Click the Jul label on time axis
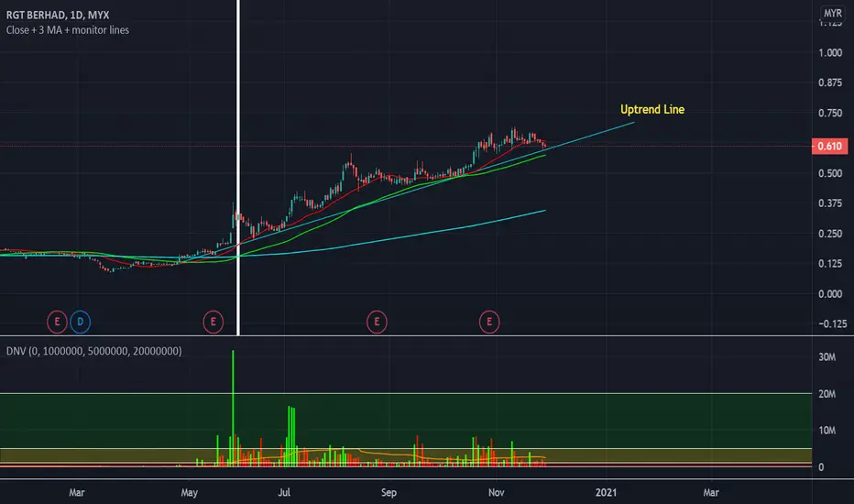This screenshot has width=854, height=504. (284, 493)
